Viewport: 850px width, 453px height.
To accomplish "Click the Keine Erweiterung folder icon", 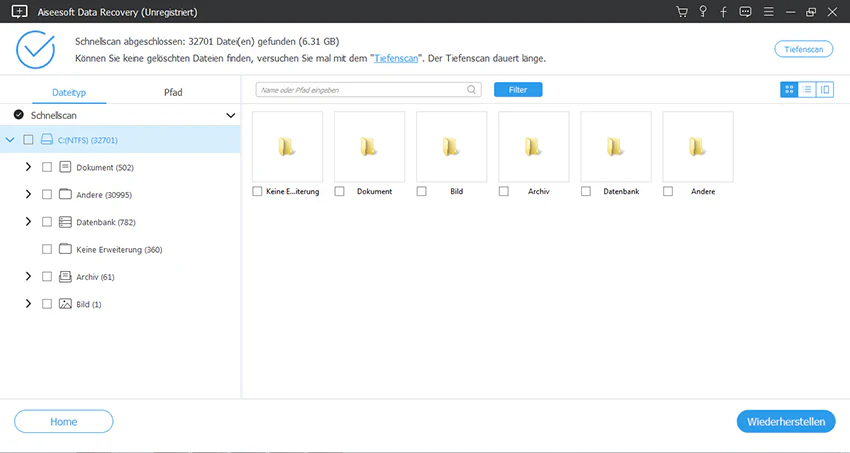I will (x=65, y=249).
